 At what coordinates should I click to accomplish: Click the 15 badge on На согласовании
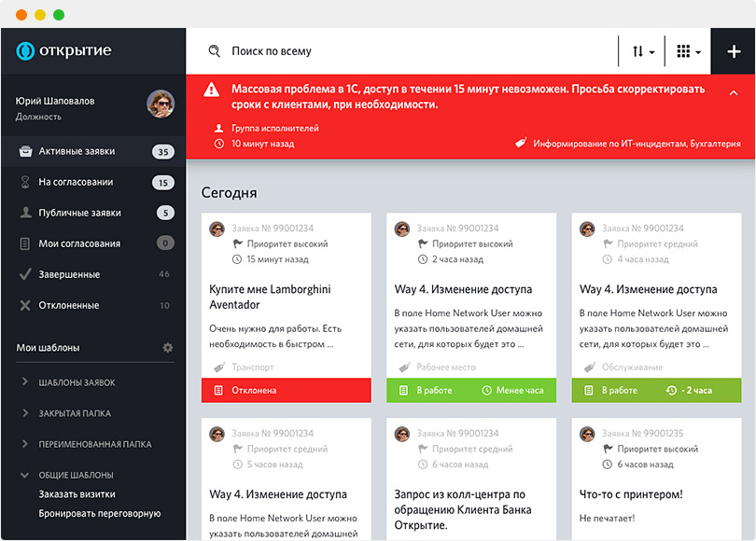click(x=163, y=183)
